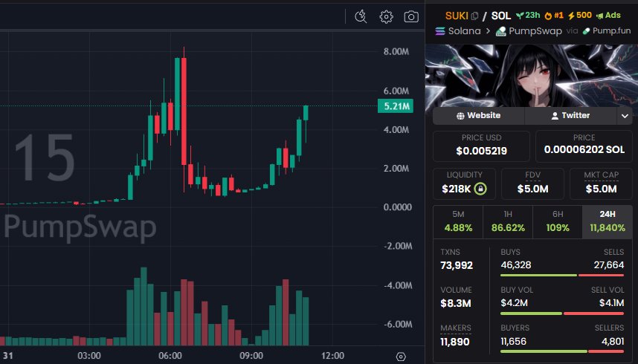Image resolution: width=638 pixels, height=364 pixels.
Task: Select the 24H stats tab
Action: click(607, 222)
